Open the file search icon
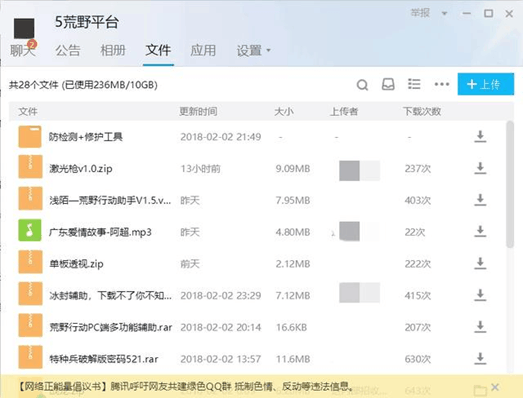The width and height of the screenshot is (523, 398). [362, 85]
